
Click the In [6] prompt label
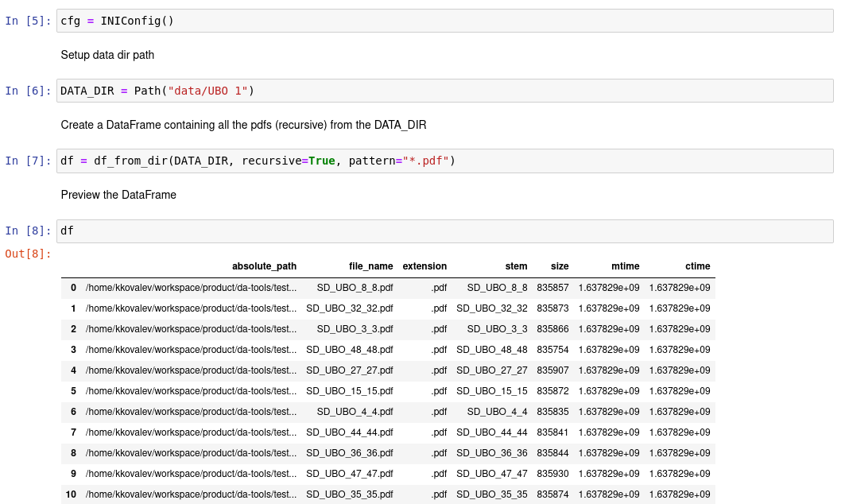(28, 91)
